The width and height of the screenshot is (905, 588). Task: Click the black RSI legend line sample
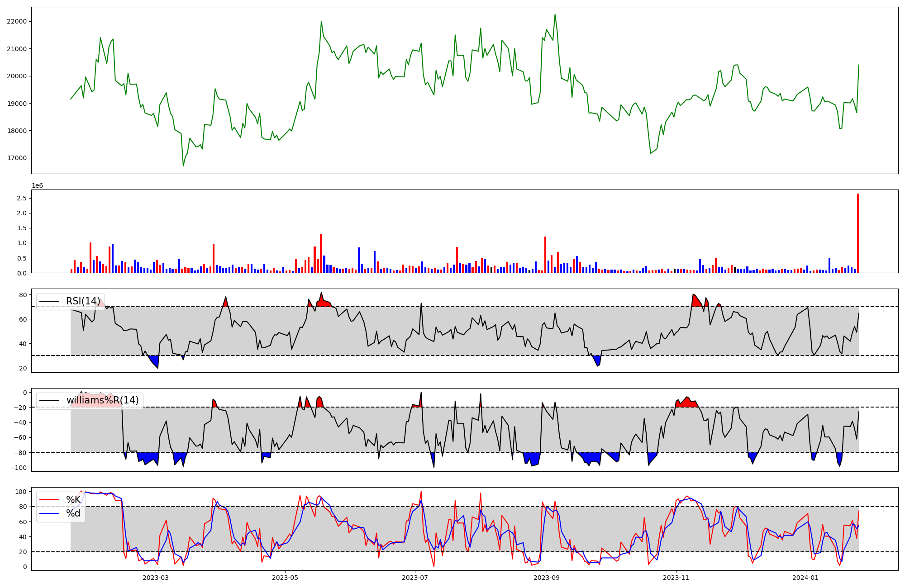[x=49, y=301]
